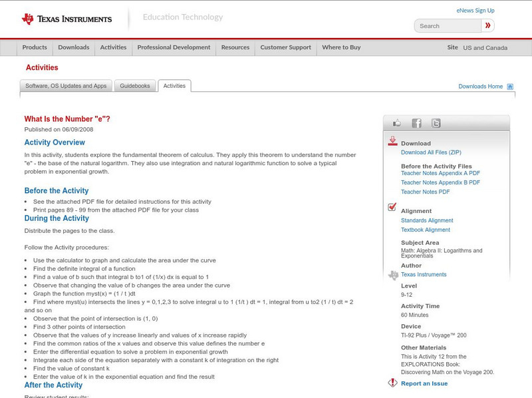This screenshot has height=398, width=532.
Task: Click the Distribute the pages to the class text
Action: (70, 231)
